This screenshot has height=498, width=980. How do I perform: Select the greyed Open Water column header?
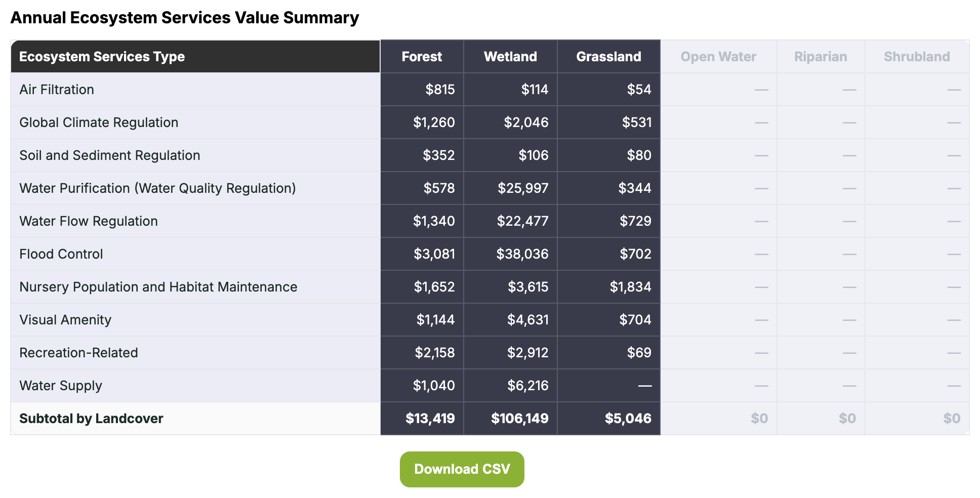coord(718,57)
